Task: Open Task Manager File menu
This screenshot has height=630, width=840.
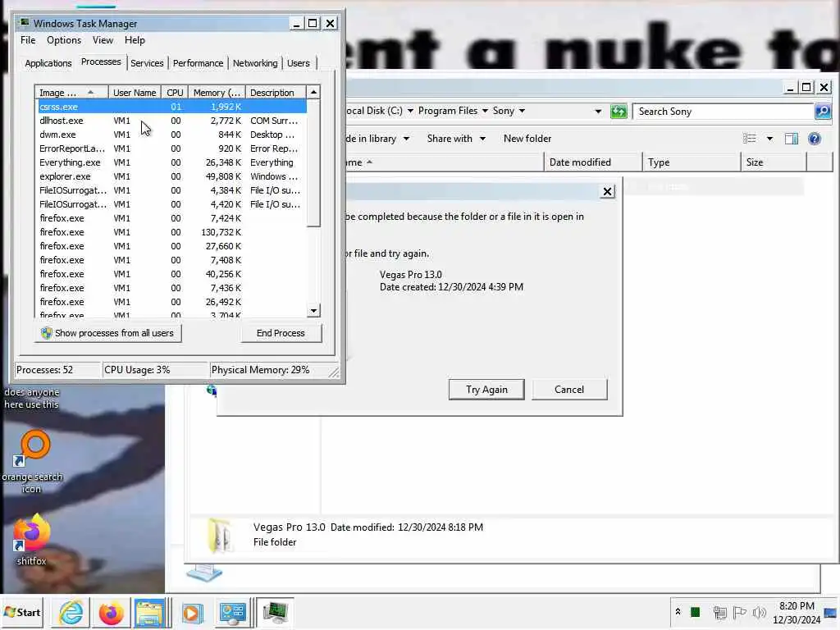Action: pyautogui.click(x=28, y=40)
